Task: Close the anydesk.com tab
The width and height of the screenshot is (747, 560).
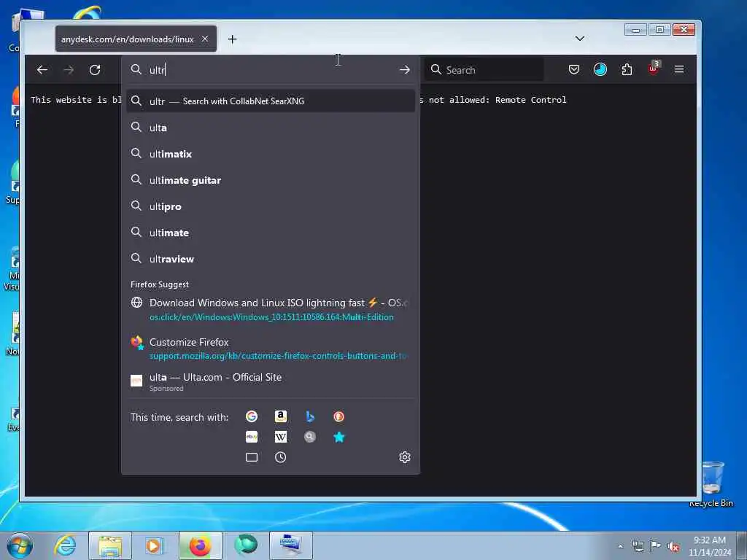Action: pos(205,39)
